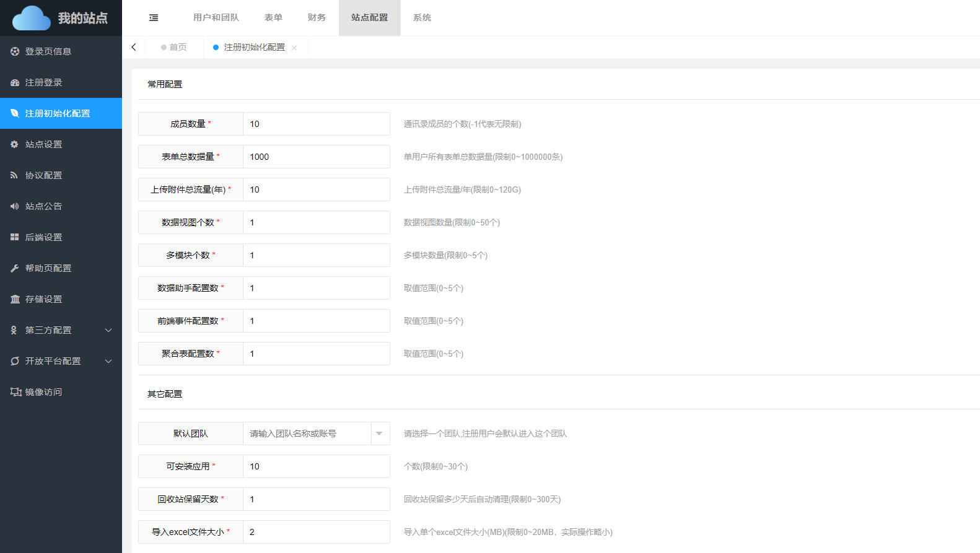Click the 镜像访问 icon in sidebar
Screen dimensions: 980x553
point(15,392)
